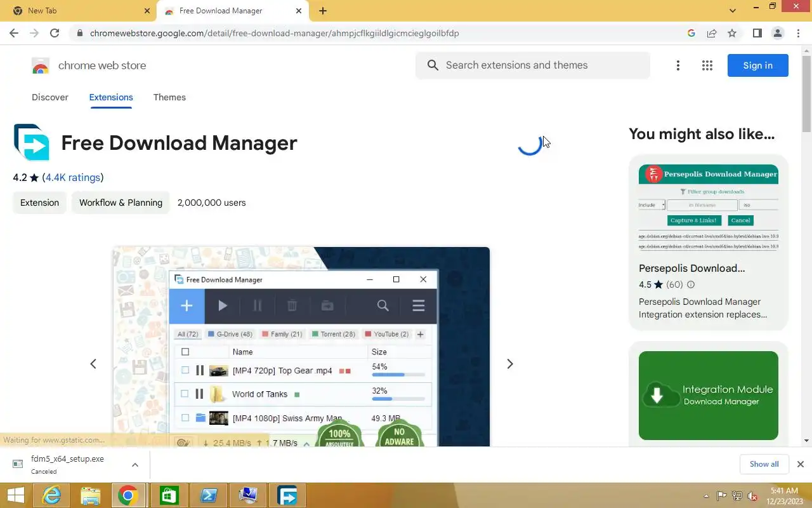Open the Integration Module Download Manager thumbnail
The width and height of the screenshot is (812, 508).
point(709,396)
